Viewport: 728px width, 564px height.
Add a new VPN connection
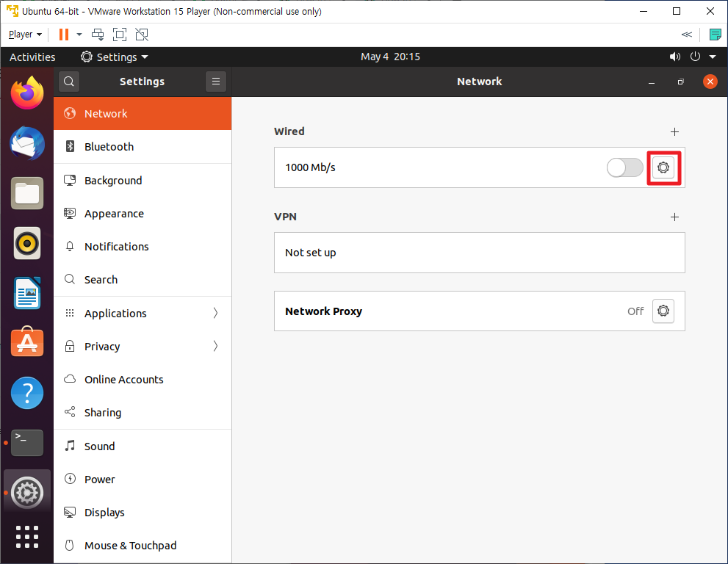674,217
